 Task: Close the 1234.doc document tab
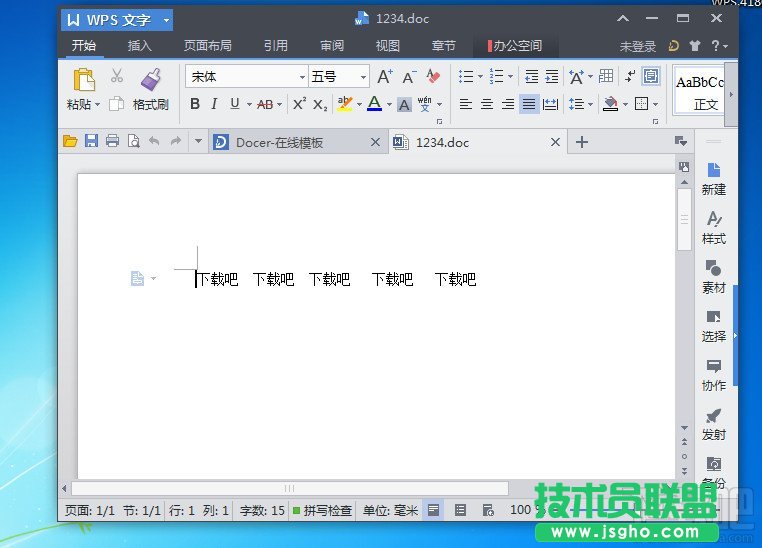pyautogui.click(x=555, y=142)
